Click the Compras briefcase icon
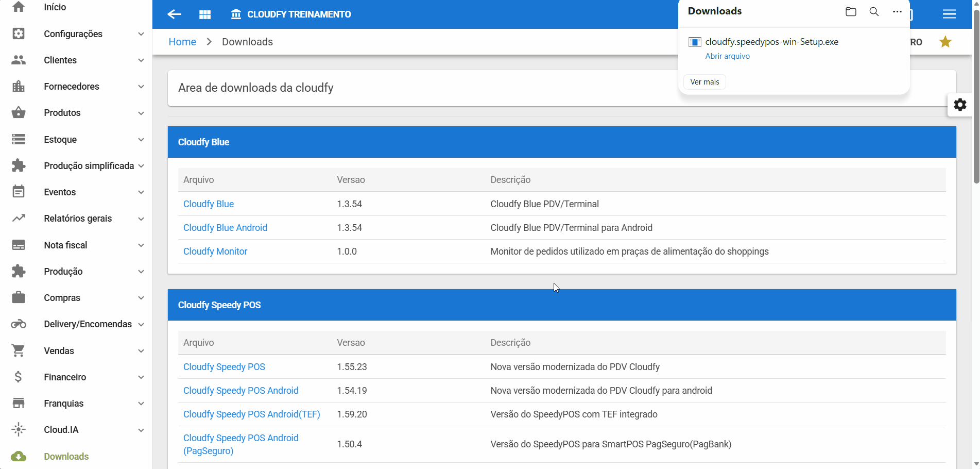The height and width of the screenshot is (469, 980). click(19, 297)
